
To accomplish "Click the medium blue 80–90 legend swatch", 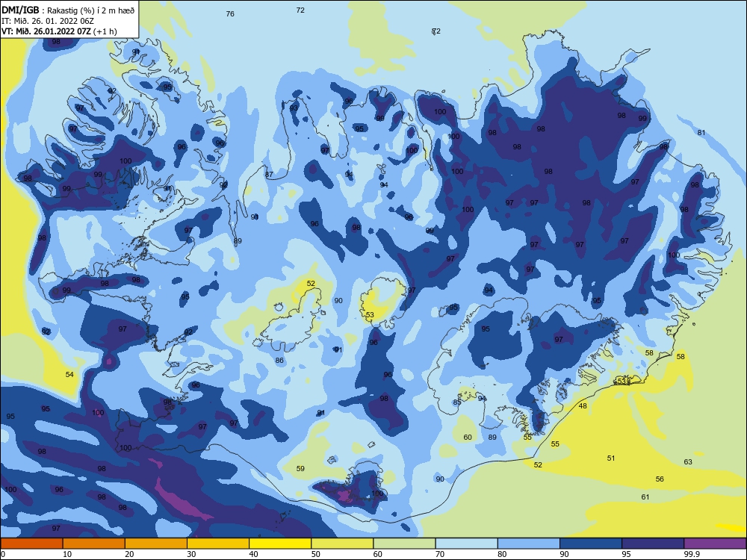I will [x=529, y=544].
